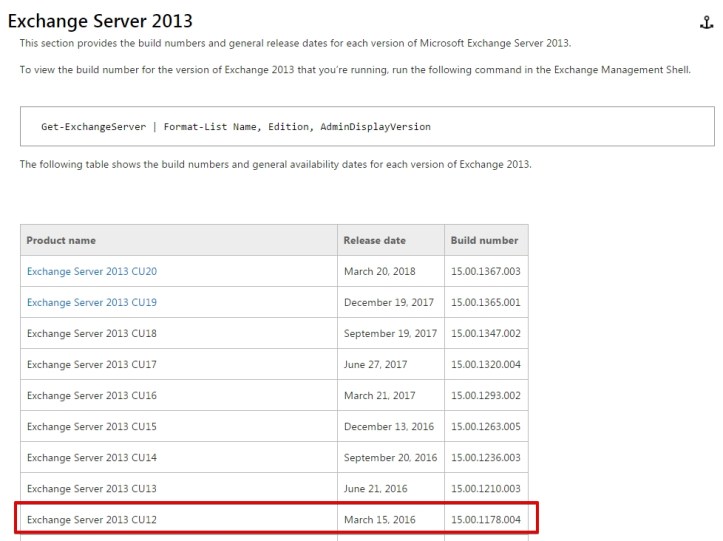
Task: Click the Exchange Server 2013 CU15 cell
Action: pos(92,426)
